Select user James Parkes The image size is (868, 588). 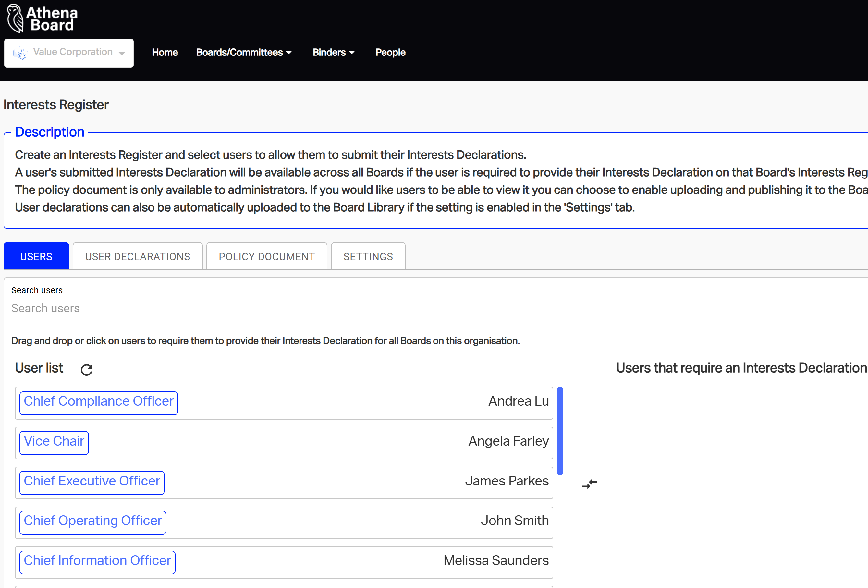point(284,483)
